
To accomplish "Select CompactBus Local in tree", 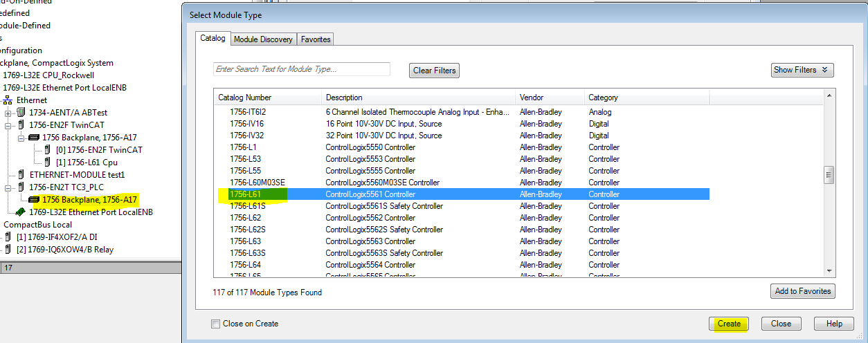I will [x=38, y=225].
